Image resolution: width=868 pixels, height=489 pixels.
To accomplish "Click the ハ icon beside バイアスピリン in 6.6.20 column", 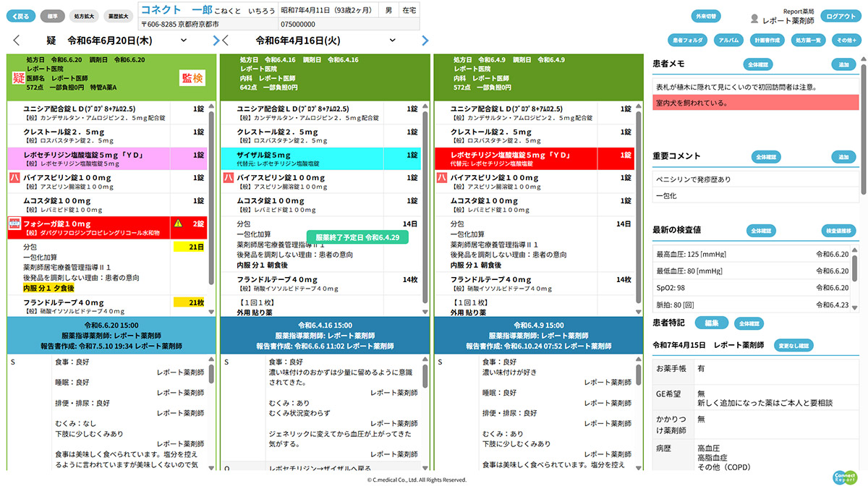I will pyautogui.click(x=14, y=177).
